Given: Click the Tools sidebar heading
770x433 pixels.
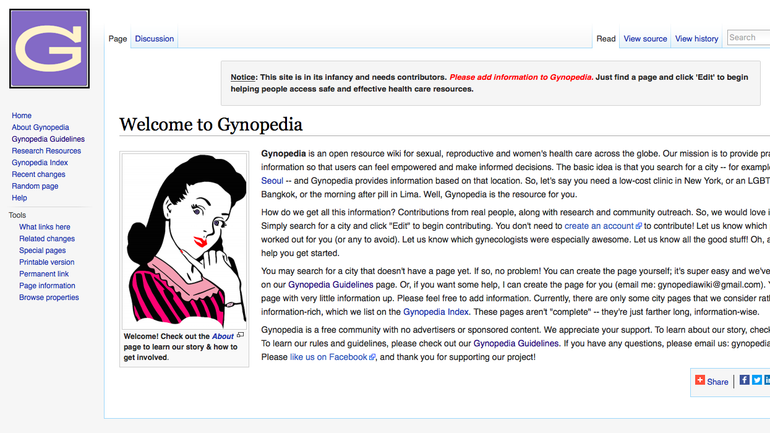Looking at the screenshot, I should tap(17, 215).
